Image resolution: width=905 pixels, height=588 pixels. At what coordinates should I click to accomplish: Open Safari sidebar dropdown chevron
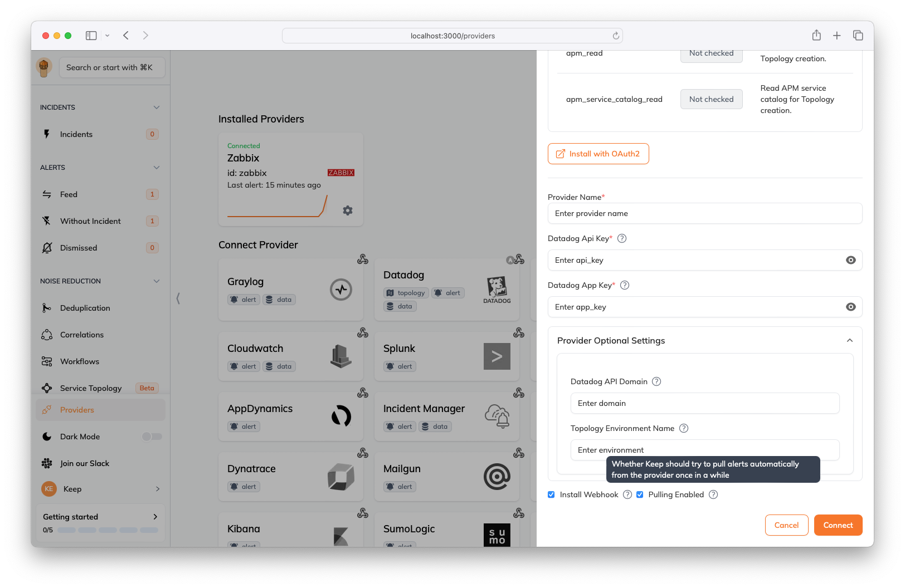[107, 36]
